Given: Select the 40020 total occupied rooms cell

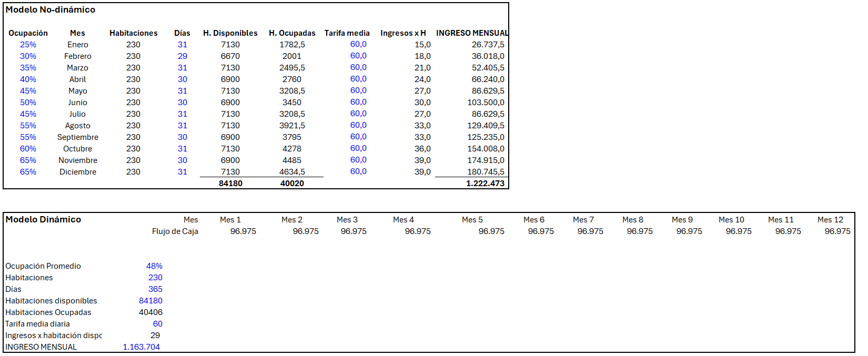Looking at the screenshot, I should tap(292, 184).
